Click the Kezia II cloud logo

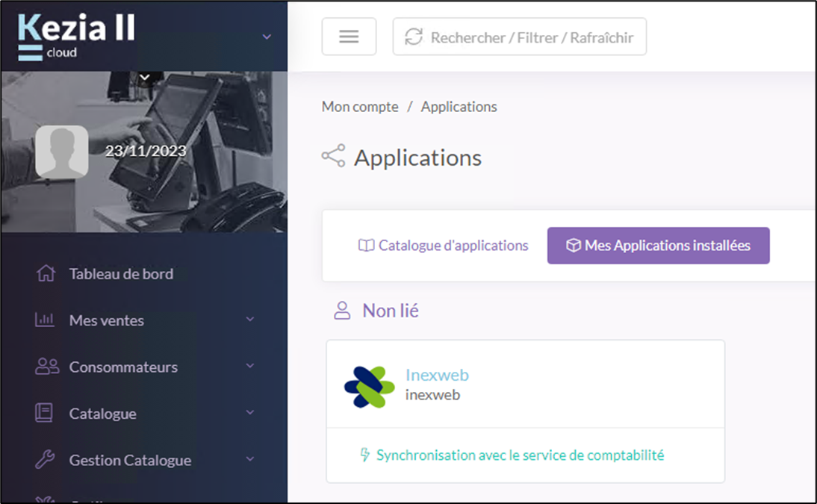click(76, 35)
